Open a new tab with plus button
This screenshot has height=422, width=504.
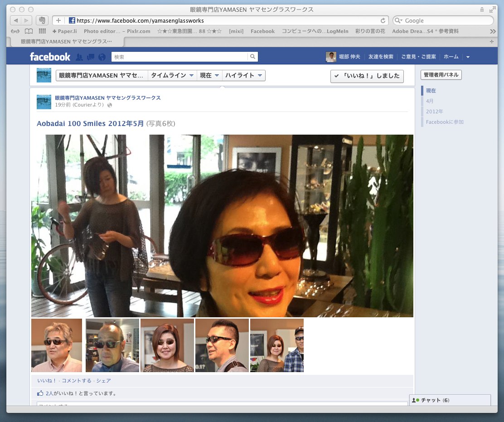pyautogui.click(x=491, y=41)
